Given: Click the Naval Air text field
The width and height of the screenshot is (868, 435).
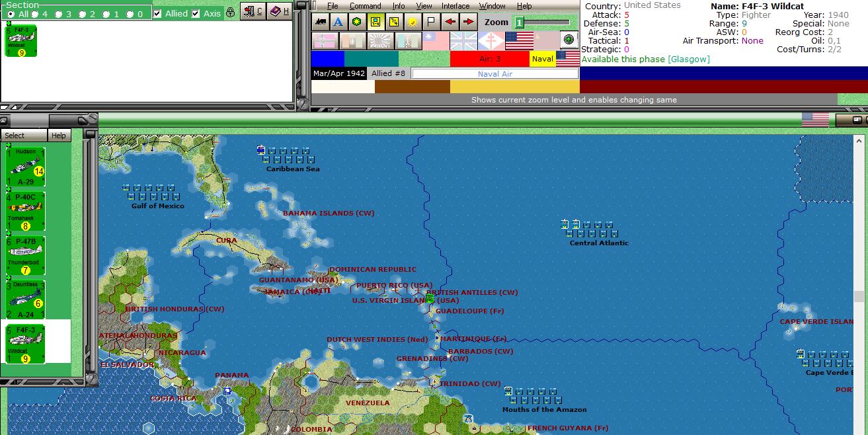Looking at the screenshot, I should (495, 74).
